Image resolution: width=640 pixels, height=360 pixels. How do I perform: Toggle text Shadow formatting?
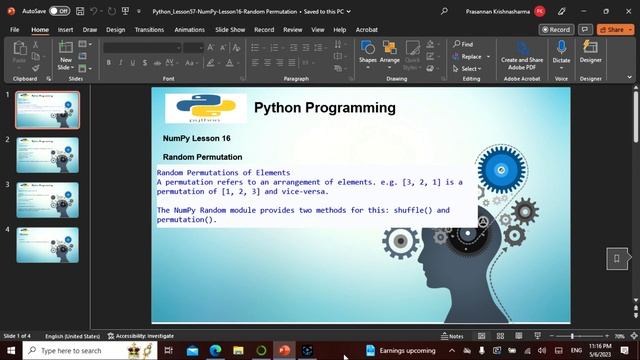coord(145,63)
